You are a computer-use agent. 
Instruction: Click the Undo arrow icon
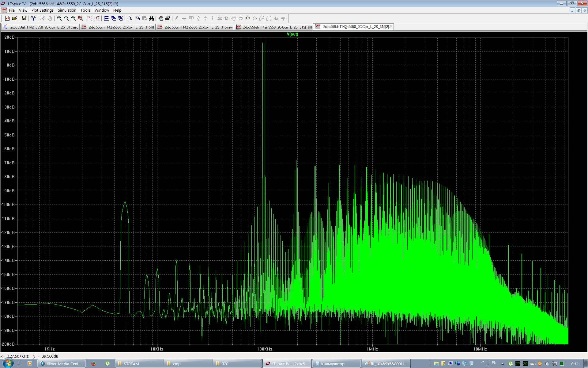(248, 18)
